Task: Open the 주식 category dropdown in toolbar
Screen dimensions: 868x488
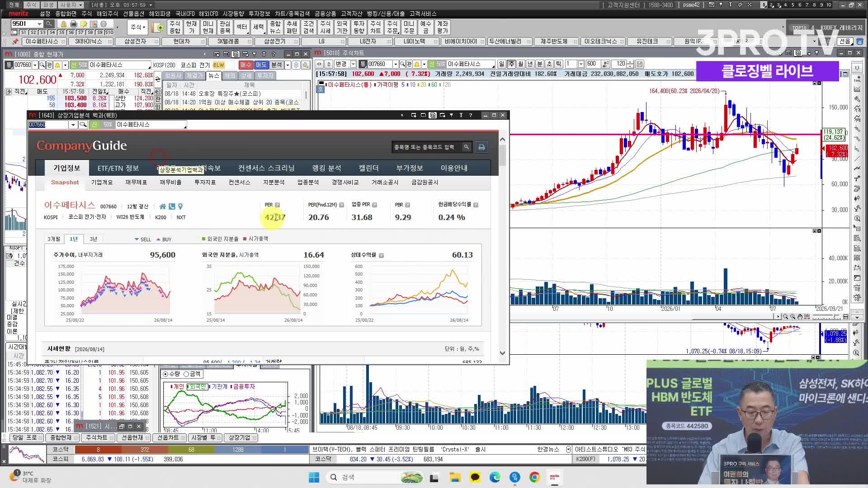Action: tap(138, 28)
